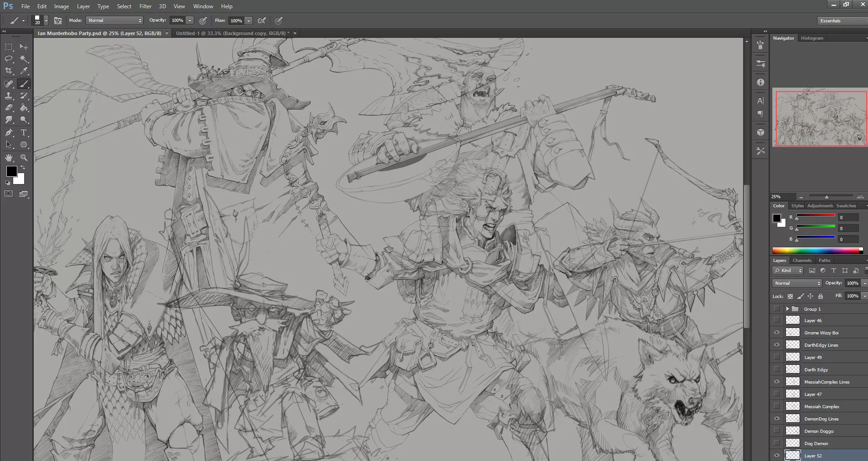Hide the Gnome Wizzy Boi layer

777,333
